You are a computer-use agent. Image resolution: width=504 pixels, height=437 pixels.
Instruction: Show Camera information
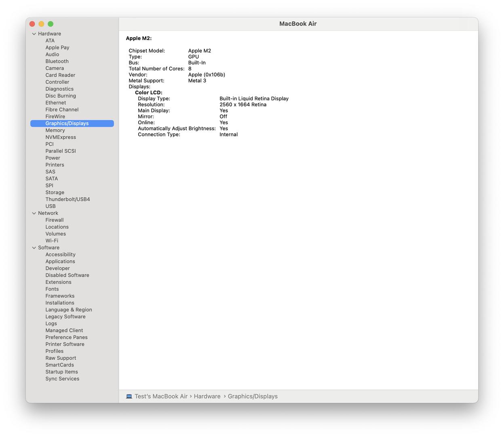(55, 68)
